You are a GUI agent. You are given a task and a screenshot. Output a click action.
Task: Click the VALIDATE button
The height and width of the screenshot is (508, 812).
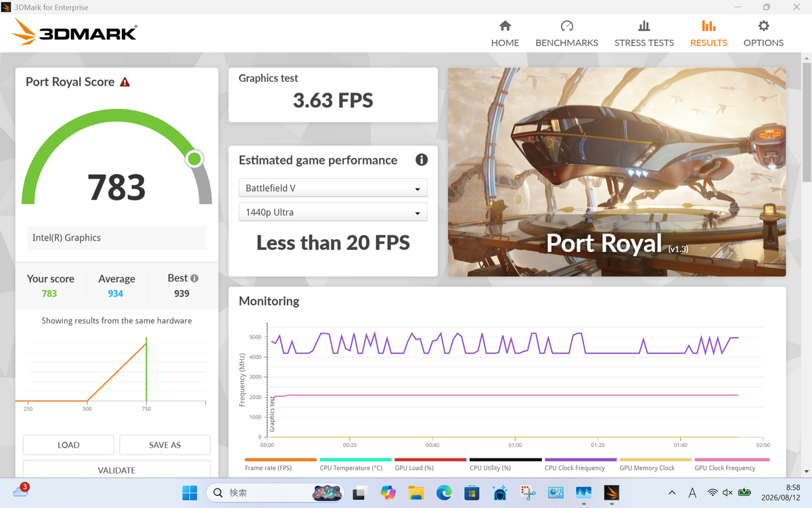point(116,469)
